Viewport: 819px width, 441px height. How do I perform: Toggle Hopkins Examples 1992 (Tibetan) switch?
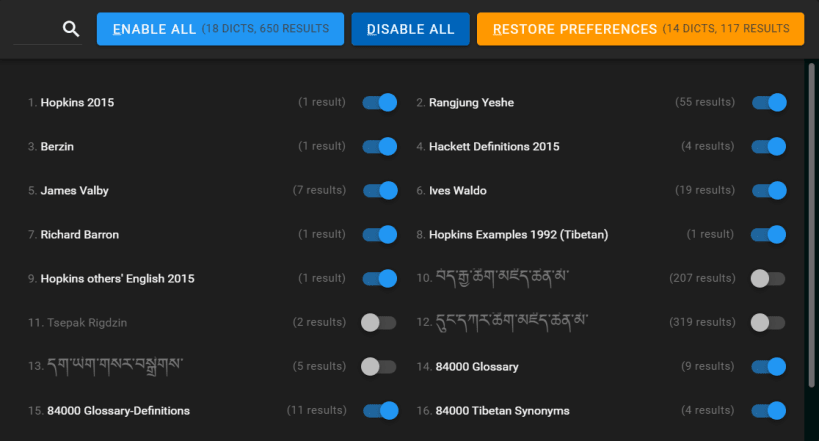click(x=769, y=234)
